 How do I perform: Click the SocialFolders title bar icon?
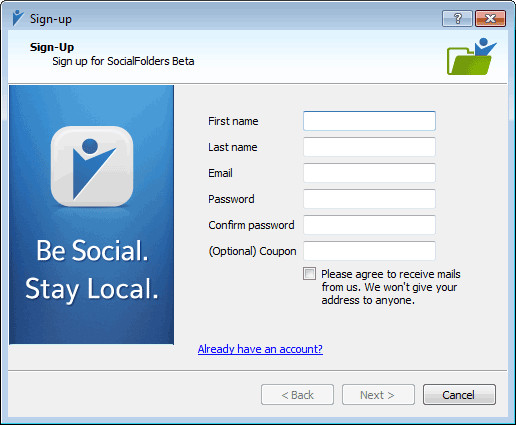[18, 18]
